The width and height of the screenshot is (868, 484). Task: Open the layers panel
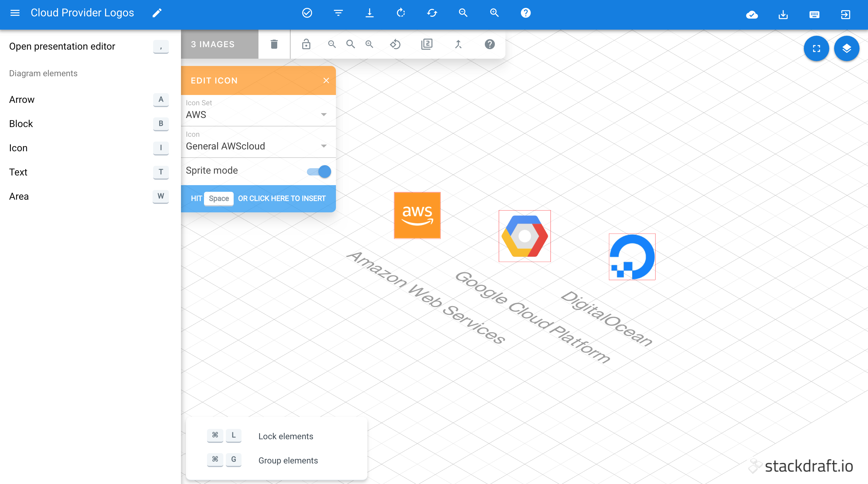(x=847, y=48)
